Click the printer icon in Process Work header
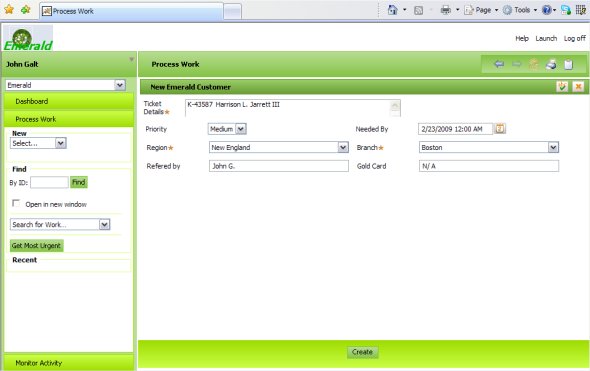 tap(551, 64)
